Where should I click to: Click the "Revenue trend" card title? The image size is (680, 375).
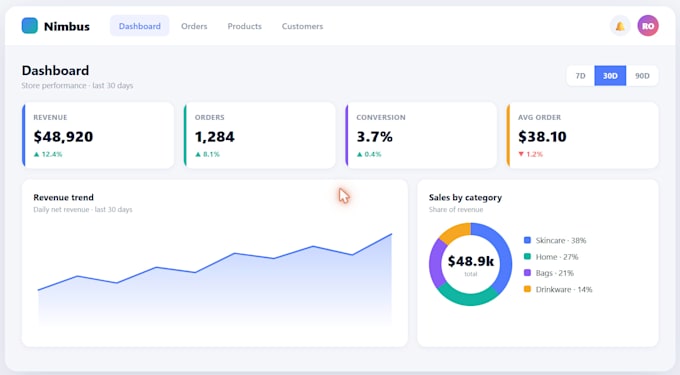63,197
